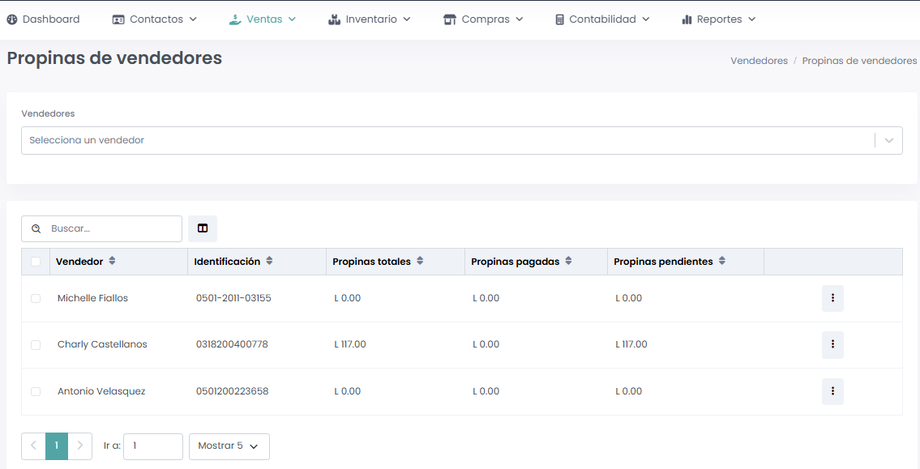The image size is (920, 469).
Task: Open actions menu for Charly Castellanos
Action: [x=832, y=344]
